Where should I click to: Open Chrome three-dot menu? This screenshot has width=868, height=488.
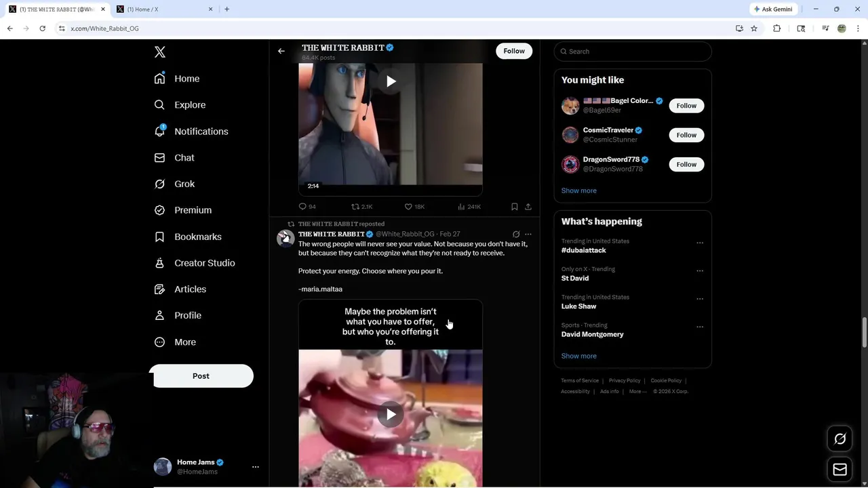point(859,28)
